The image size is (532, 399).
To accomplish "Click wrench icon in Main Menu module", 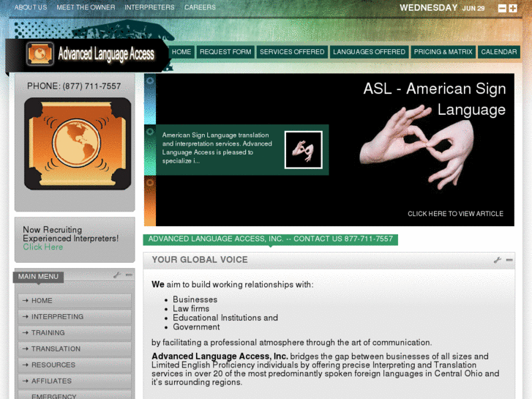I will click(x=117, y=275).
